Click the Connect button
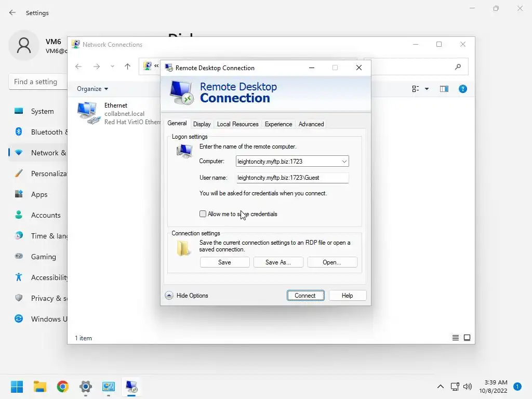The width and height of the screenshot is (532, 399). 305,296
